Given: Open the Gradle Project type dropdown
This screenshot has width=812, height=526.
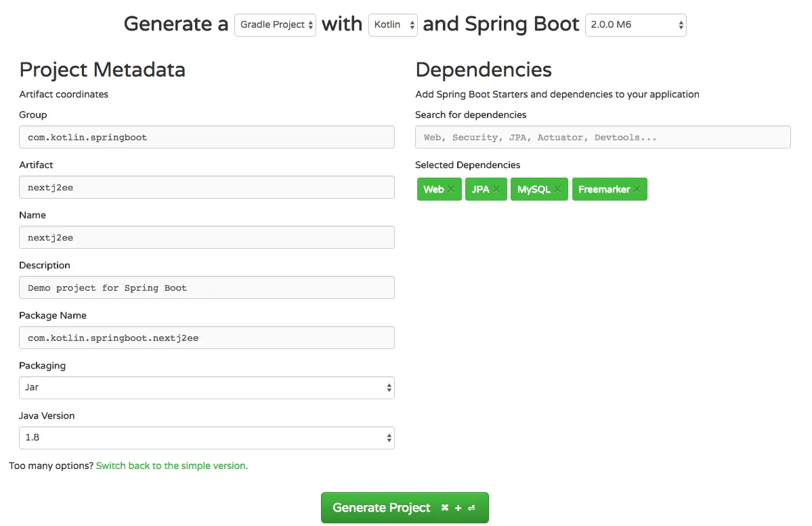Looking at the screenshot, I should click(275, 25).
